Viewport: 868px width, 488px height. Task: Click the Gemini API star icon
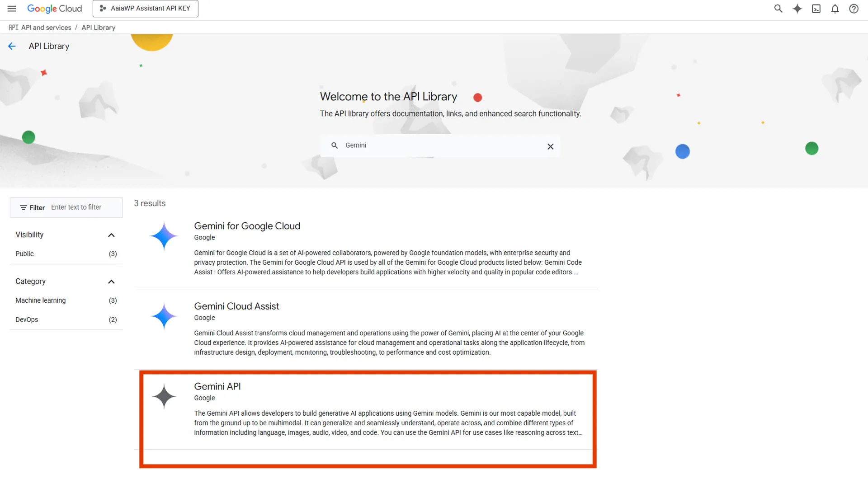pyautogui.click(x=164, y=396)
